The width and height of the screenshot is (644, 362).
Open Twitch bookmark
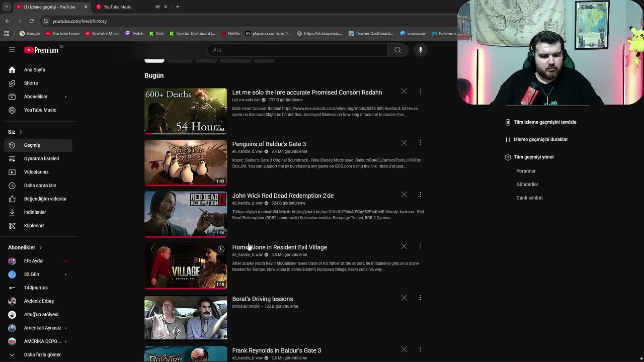(134, 34)
